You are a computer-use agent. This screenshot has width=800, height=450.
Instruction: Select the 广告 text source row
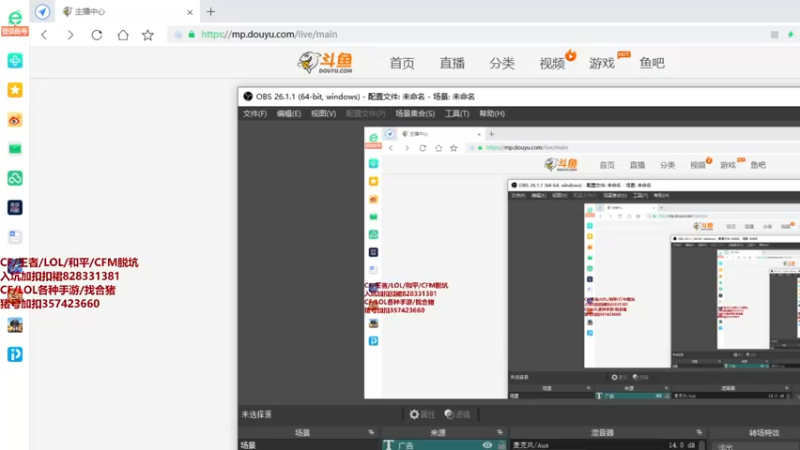(x=444, y=445)
